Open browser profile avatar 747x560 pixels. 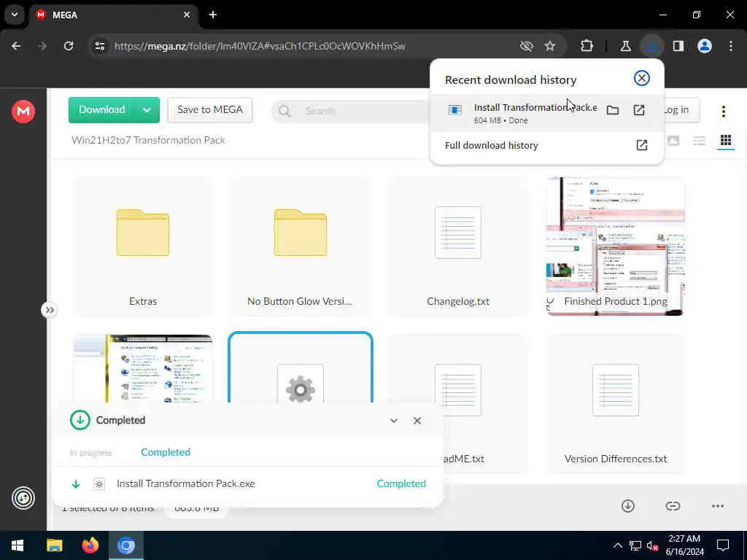pos(705,46)
